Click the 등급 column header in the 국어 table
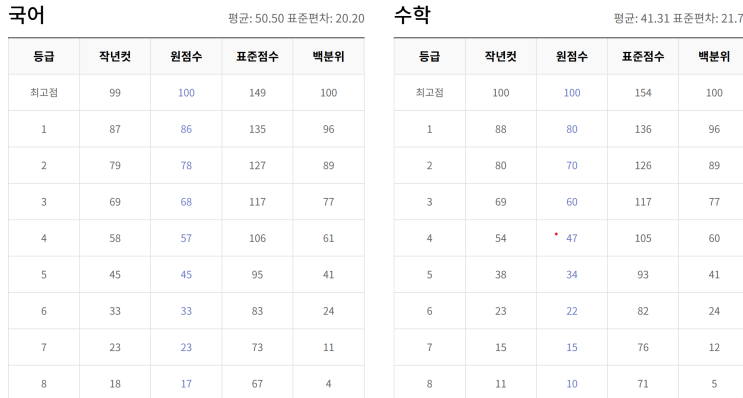 44,56
